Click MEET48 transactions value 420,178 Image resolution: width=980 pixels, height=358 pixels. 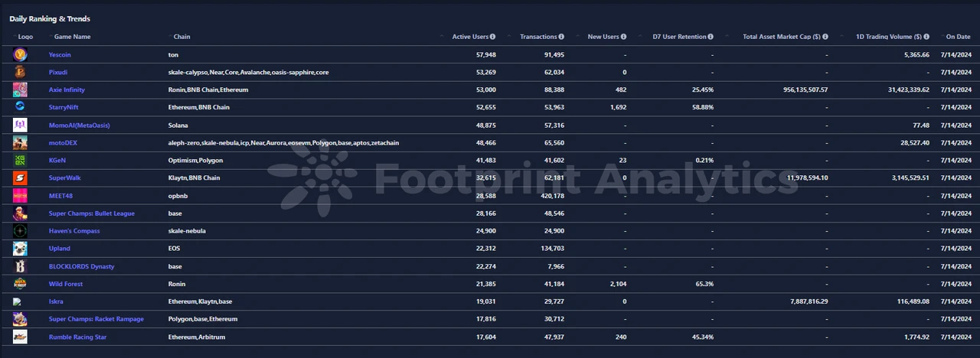553,196
